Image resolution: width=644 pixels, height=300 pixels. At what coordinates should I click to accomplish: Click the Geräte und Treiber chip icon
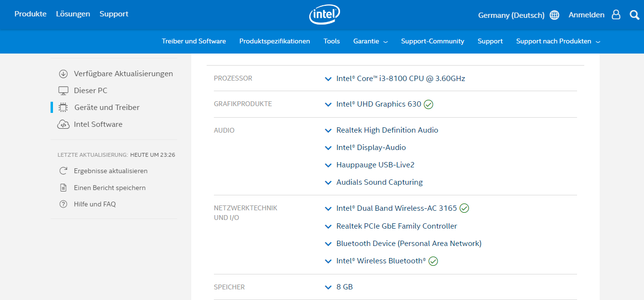click(63, 108)
